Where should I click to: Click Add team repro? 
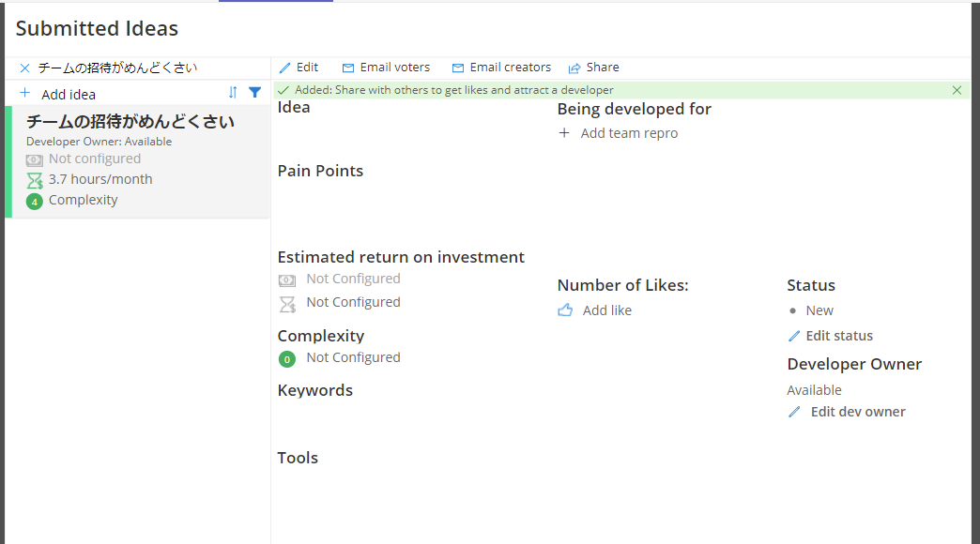(628, 133)
